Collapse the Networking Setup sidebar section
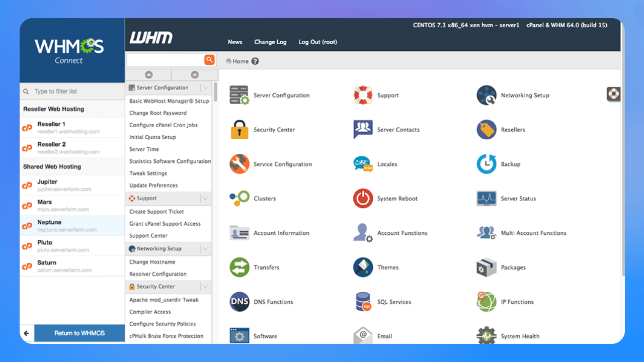Viewport: 644px width, 362px height. [205, 249]
